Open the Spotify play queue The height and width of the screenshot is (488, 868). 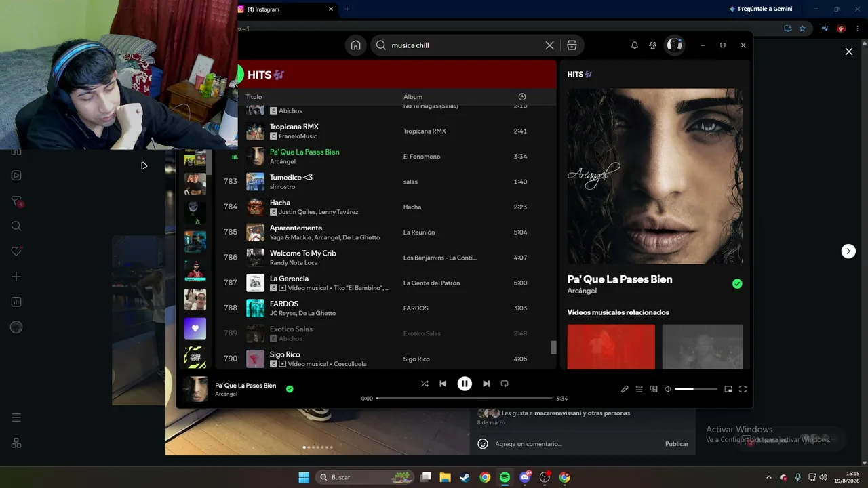pos(639,389)
